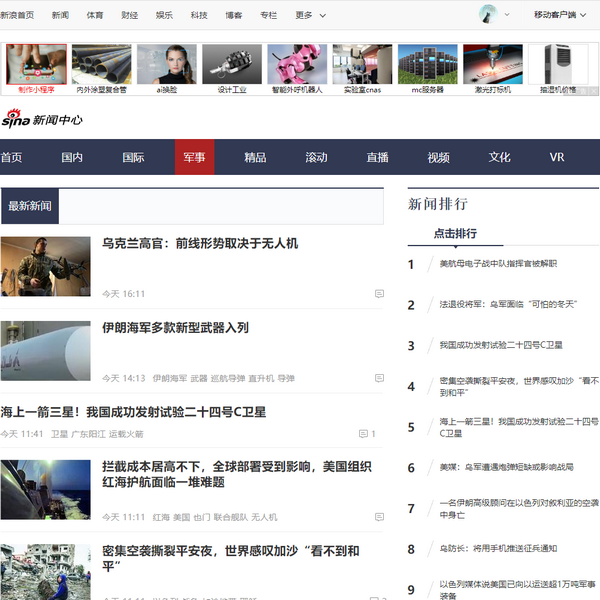Viewport: 600px width, 600px height.
Task: Click comment icon on 乌克兰高官 article
Action: tap(379, 294)
